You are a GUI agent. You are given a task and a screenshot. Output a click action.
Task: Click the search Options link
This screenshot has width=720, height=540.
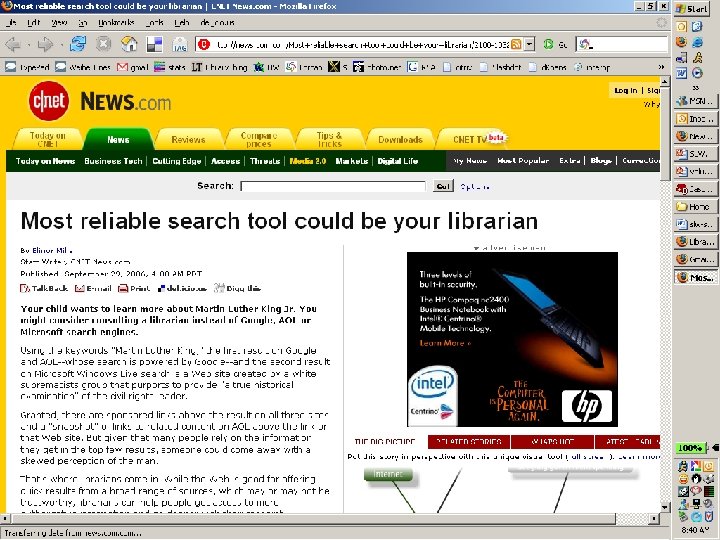pos(475,187)
